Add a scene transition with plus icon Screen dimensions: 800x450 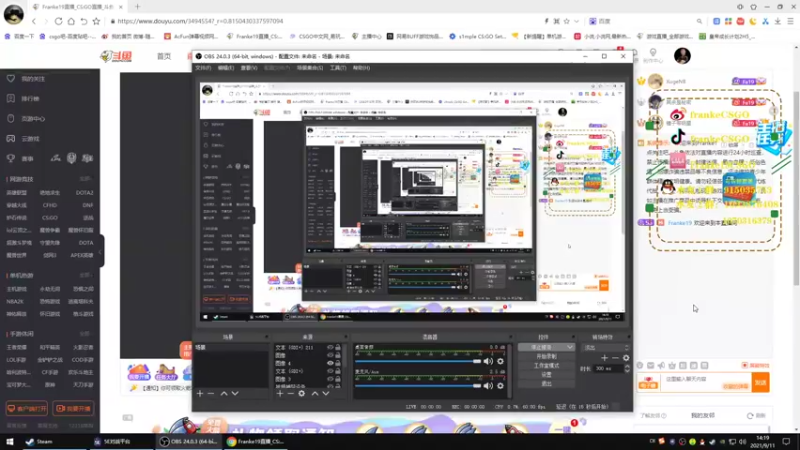tap(605, 358)
